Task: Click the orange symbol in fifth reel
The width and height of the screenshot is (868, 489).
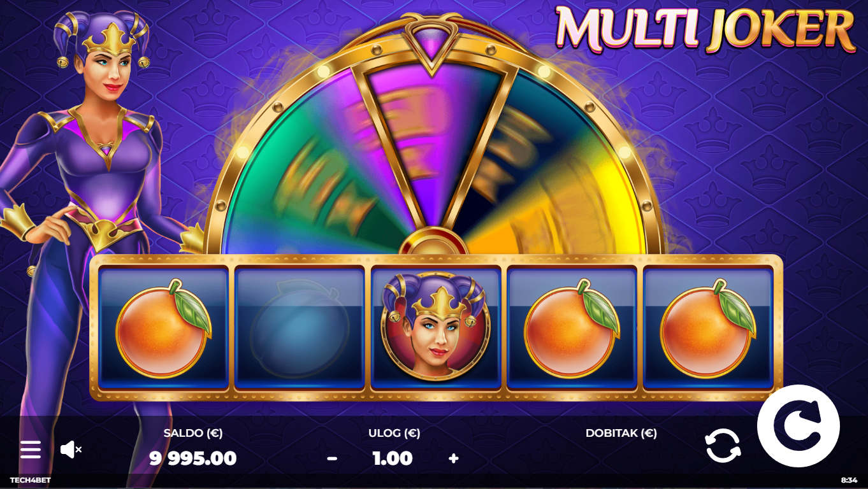Action: 708,329
